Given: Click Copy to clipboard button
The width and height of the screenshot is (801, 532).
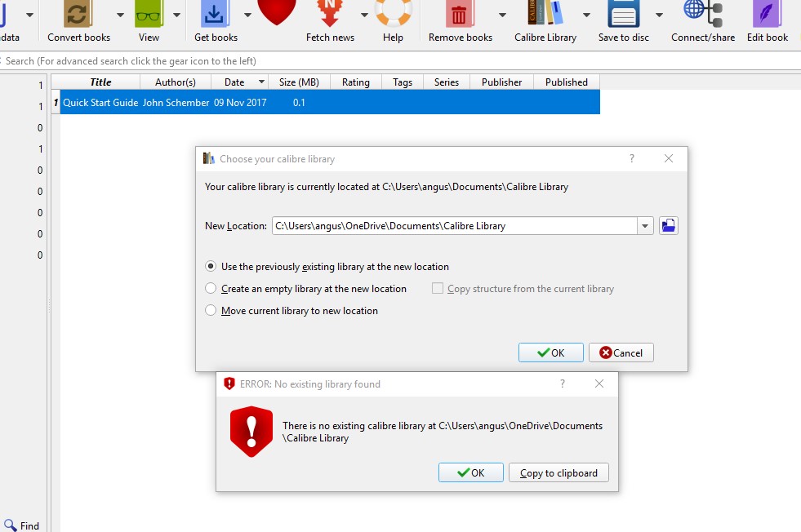Looking at the screenshot, I should pos(558,472).
